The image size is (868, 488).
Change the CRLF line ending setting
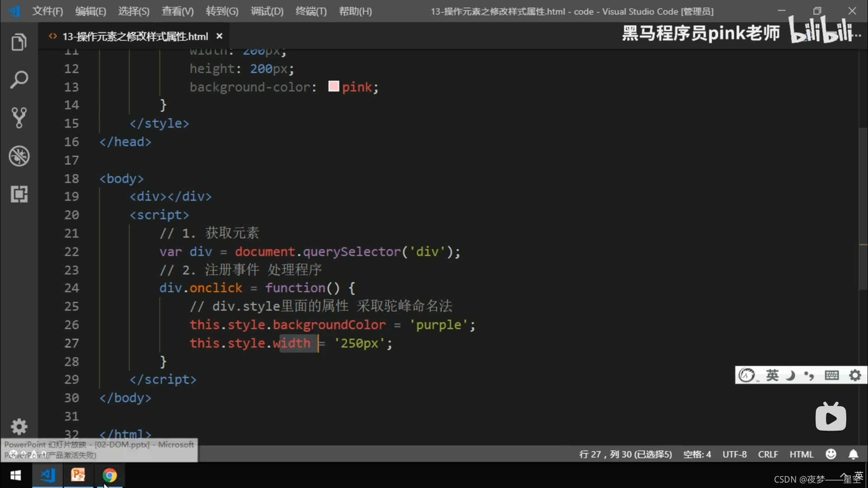[768, 454]
